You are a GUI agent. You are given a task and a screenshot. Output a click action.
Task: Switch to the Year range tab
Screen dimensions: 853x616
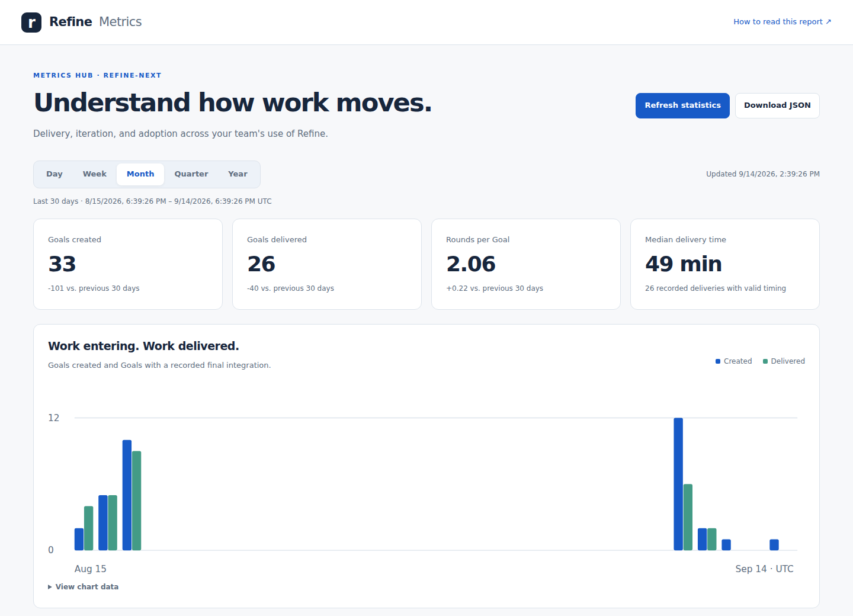coord(238,174)
